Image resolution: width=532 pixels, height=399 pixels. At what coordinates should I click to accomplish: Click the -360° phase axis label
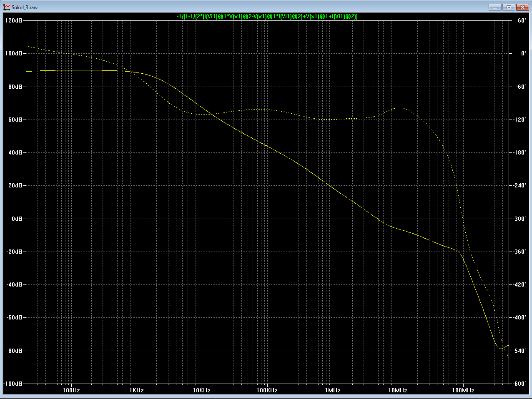tap(520, 252)
